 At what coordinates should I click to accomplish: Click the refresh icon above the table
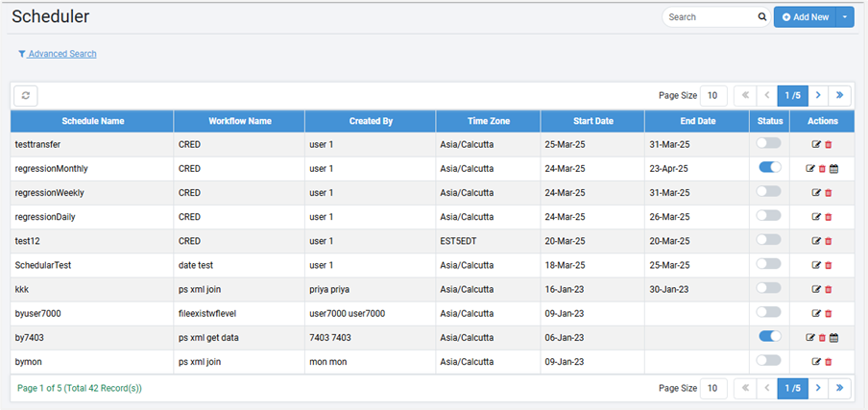pos(25,95)
